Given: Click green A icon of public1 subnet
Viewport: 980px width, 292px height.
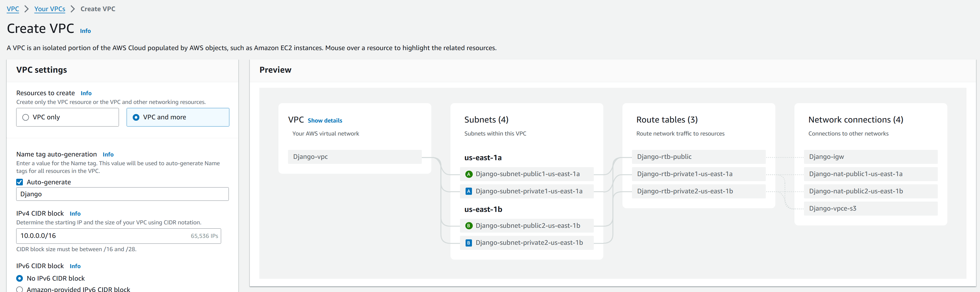Looking at the screenshot, I should 469,174.
